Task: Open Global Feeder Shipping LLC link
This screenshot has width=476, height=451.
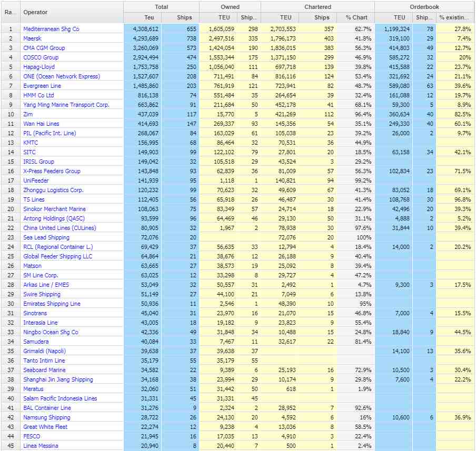Action: tap(58, 256)
